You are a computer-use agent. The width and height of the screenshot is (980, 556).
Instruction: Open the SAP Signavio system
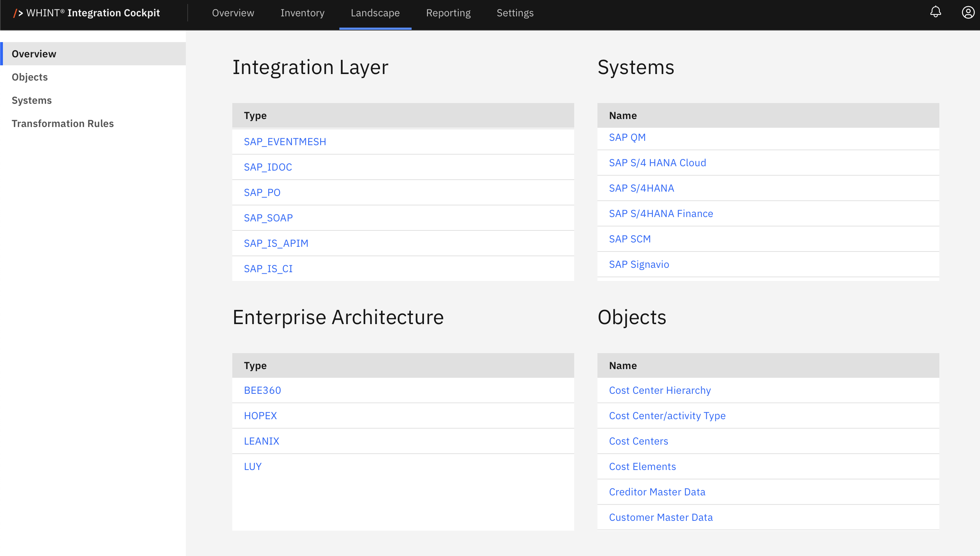point(639,264)
